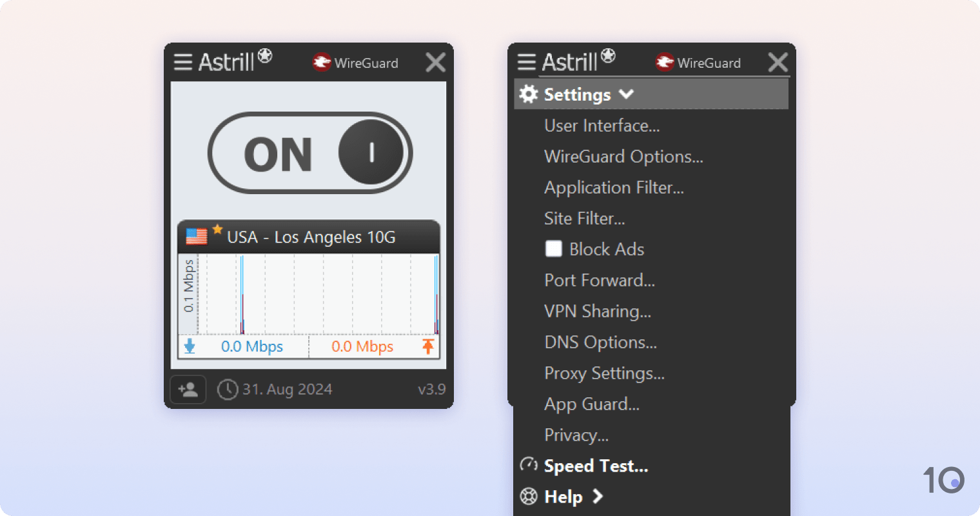This screenshot has height=516, width=980.
Task: Open User Interface settings
Action: tap(602, 125)
